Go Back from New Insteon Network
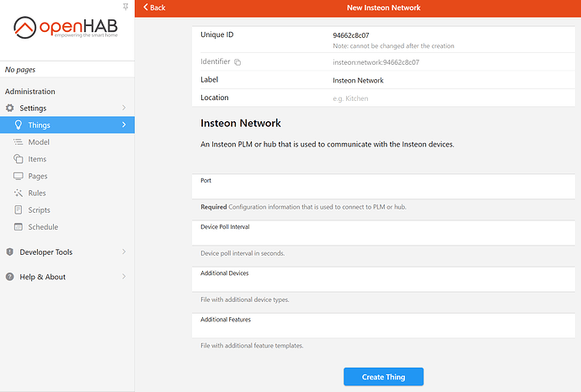581x392 pixels. [x=155, y=8]
